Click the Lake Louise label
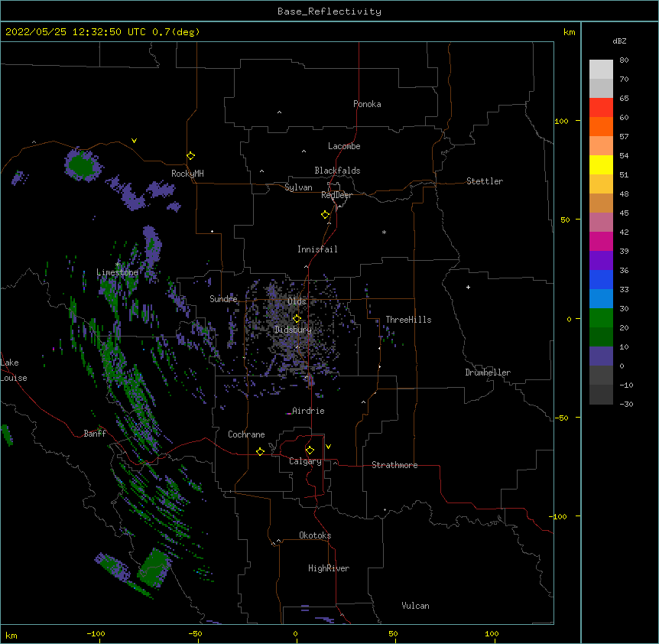 tap(14, 370)
